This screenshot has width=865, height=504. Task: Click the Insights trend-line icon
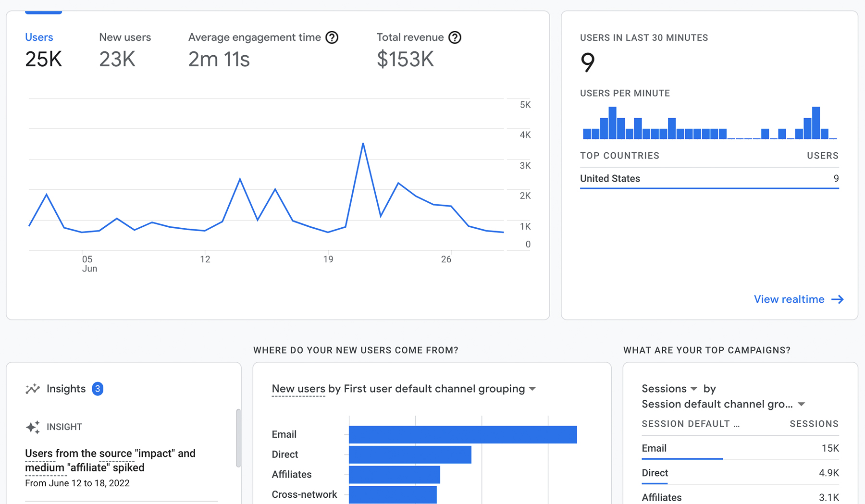click(33, 389)
